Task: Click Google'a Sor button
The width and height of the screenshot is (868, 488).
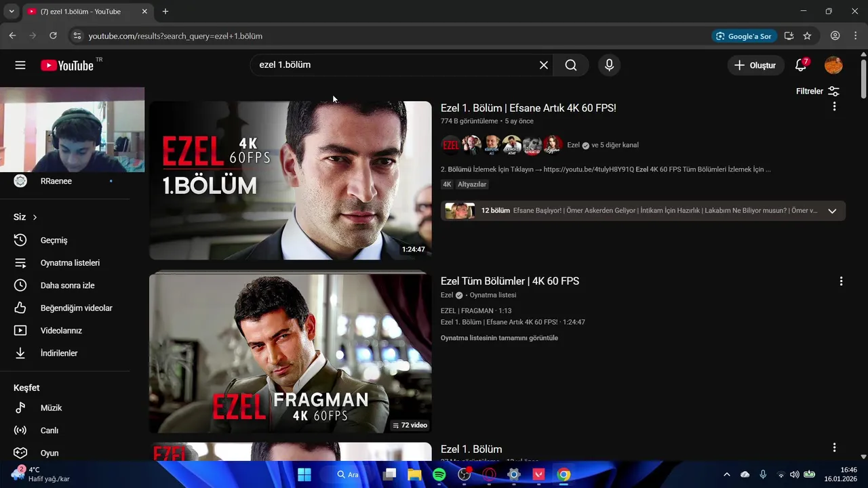Action: click(744, 36)
